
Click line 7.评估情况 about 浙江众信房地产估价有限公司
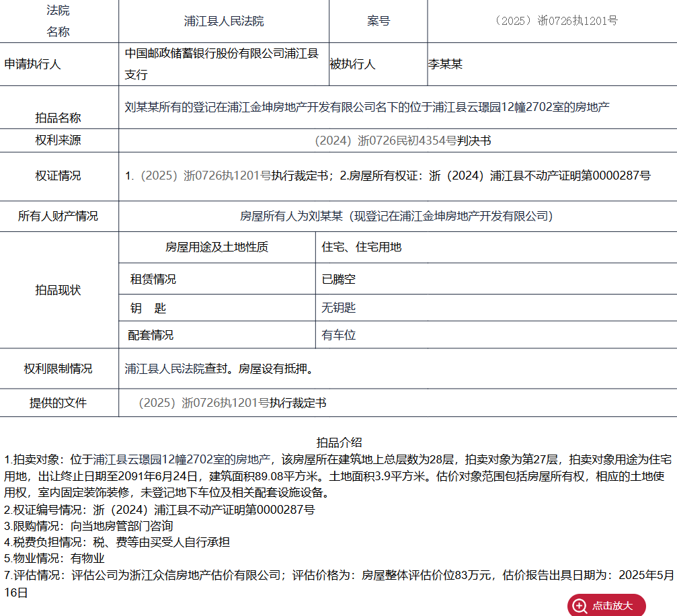(339, 583)
